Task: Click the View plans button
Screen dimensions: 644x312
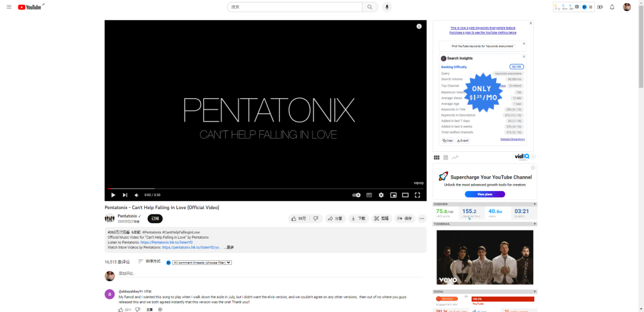Action: coord(485,194)
